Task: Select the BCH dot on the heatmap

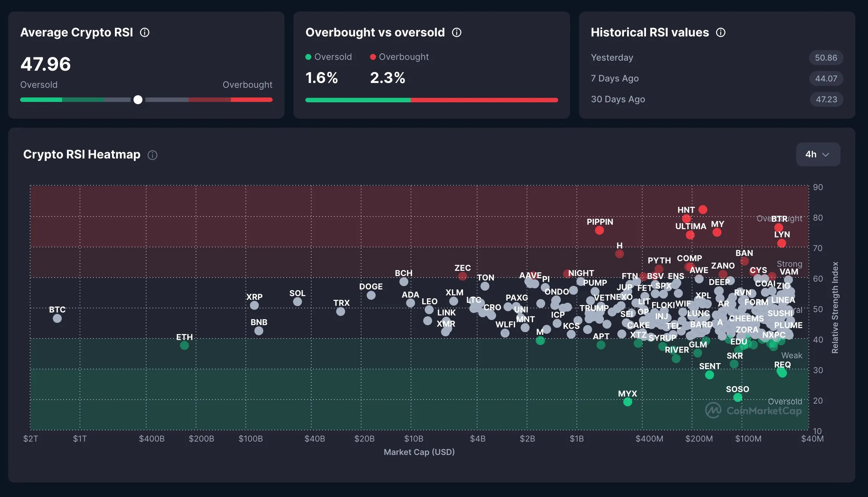Action: 404,282
